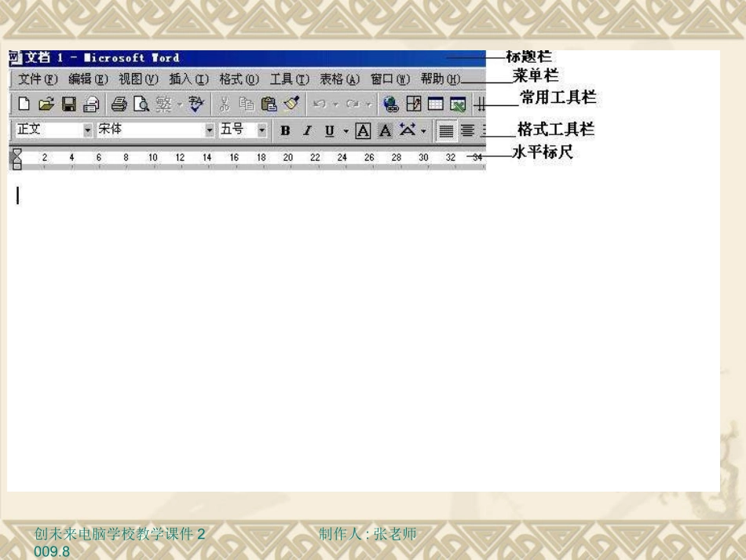This screenshot has width=746, height=560.
Task: Click the 菜单栏 annotation label
Action: pyautogui.click(x=536, y=75)
